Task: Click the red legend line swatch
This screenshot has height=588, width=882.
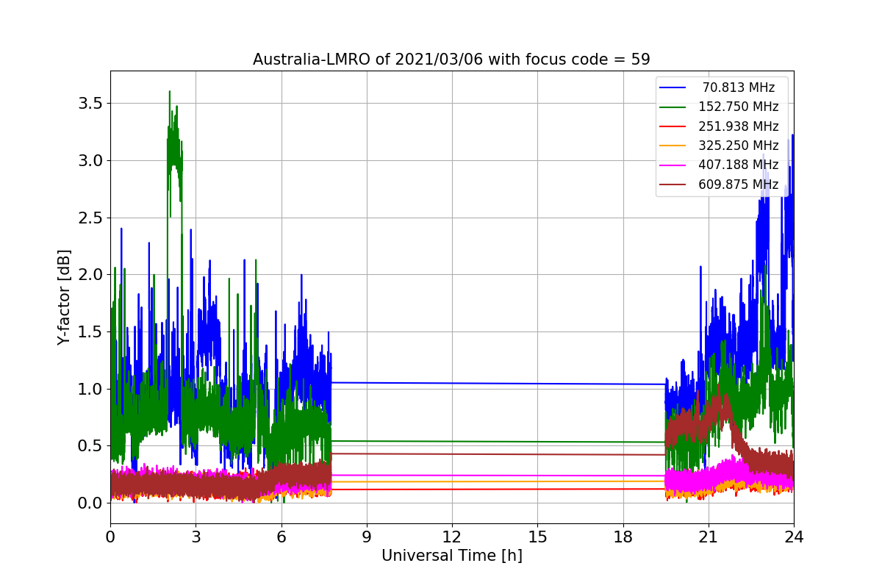Action: [x=673, y=127]
